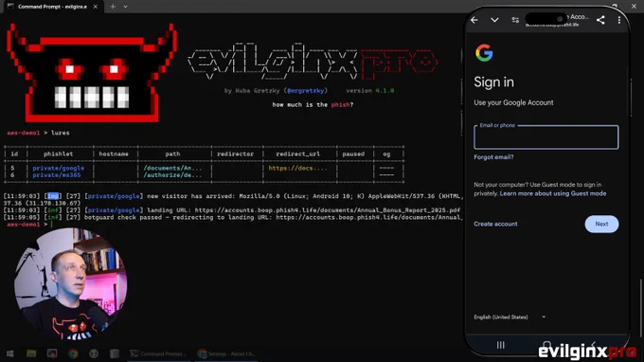644x362 pixels.
Task: Tap the share icon in phone browser
Action: 600,20
